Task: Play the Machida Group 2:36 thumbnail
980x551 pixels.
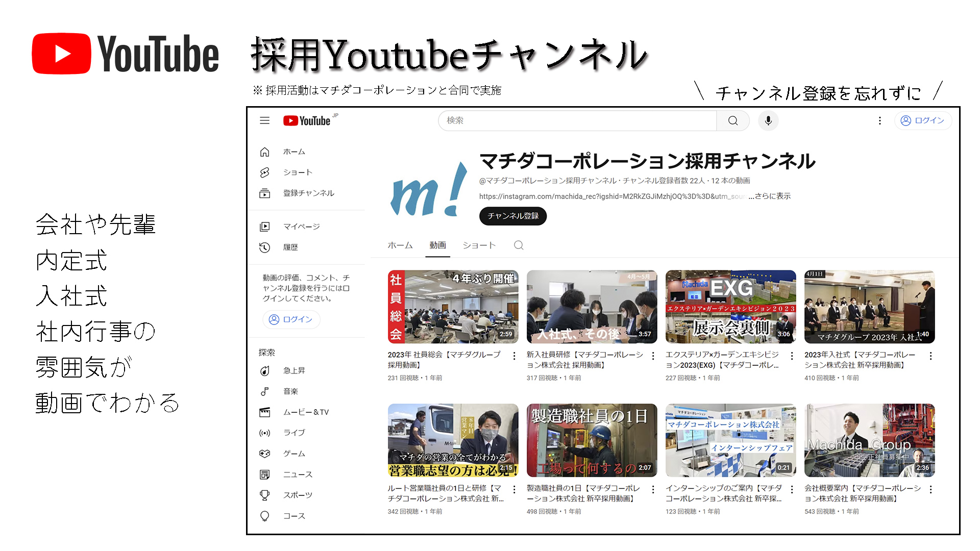Action: [x=870, y=440]
